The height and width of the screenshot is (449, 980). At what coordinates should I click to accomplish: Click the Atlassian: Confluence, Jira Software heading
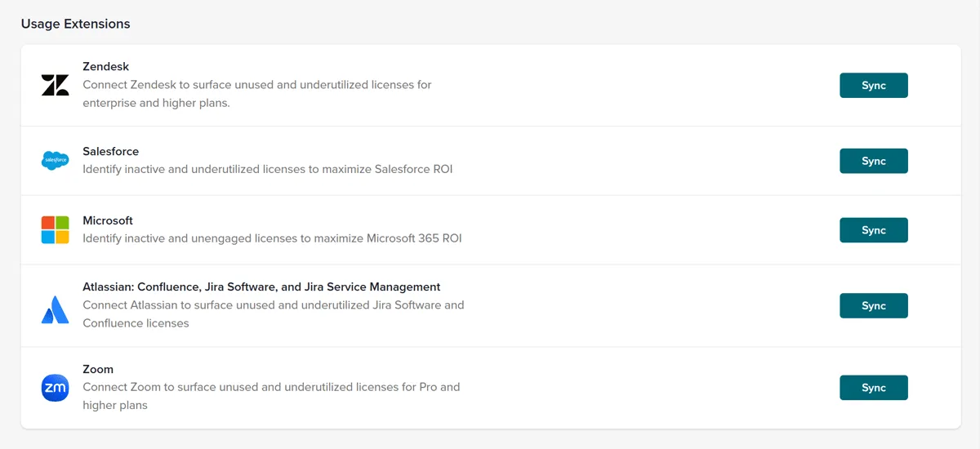coord(261,287)
